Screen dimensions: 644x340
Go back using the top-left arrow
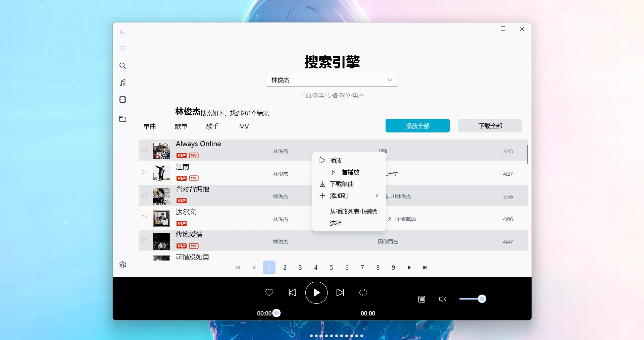[122, 32]
